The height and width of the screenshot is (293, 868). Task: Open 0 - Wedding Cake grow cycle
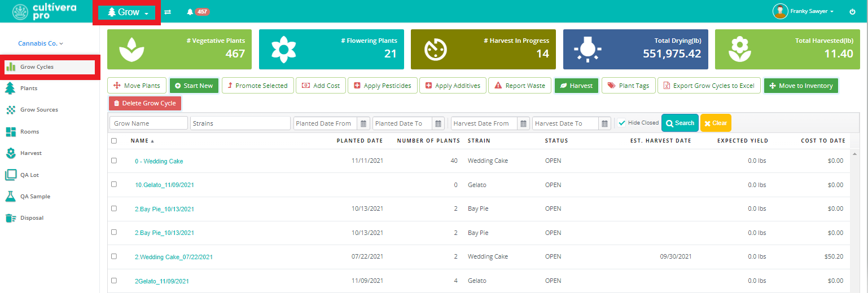click(159, 161)
